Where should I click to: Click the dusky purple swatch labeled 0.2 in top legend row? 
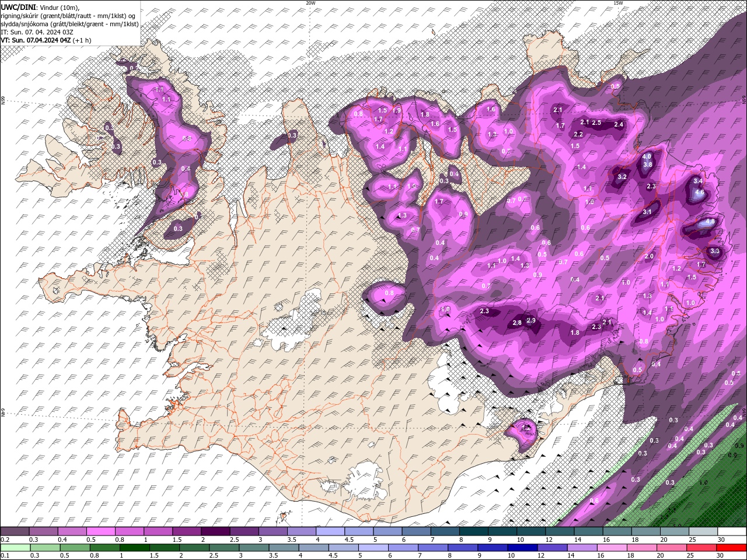click(x=15, y=531)
